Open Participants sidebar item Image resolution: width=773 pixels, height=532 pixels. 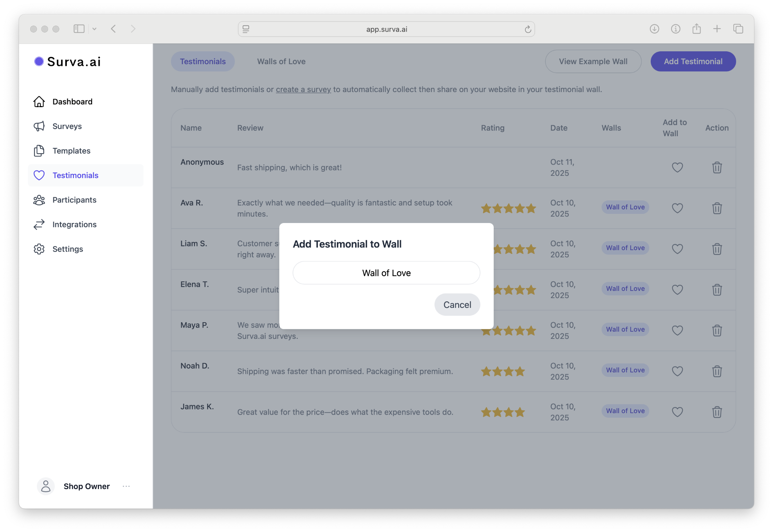[74, 200]
